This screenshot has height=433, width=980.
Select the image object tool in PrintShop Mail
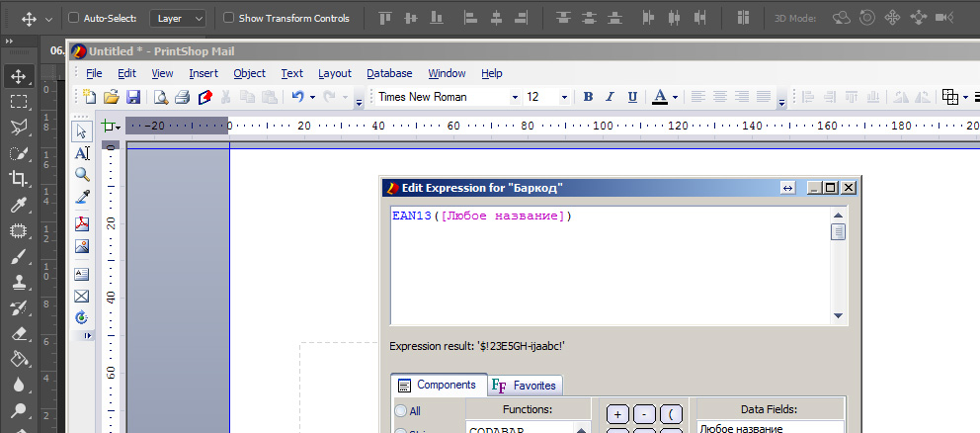point(82,246)
